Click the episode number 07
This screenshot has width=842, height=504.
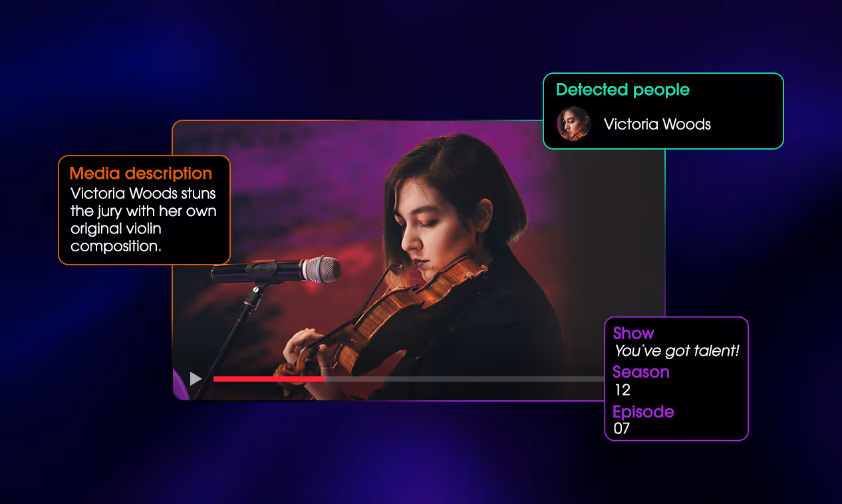622,429
